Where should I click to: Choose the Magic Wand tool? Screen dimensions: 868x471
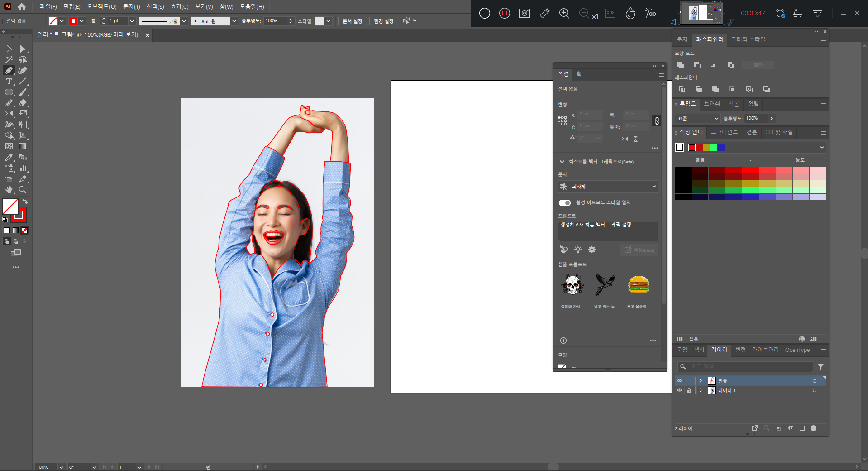pos(9,60)
